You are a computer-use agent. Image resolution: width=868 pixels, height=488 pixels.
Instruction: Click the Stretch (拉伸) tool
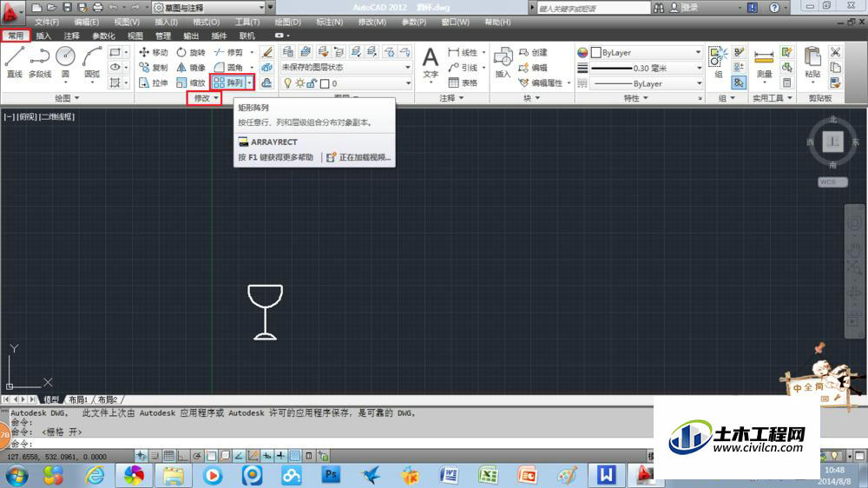point(154,83)
